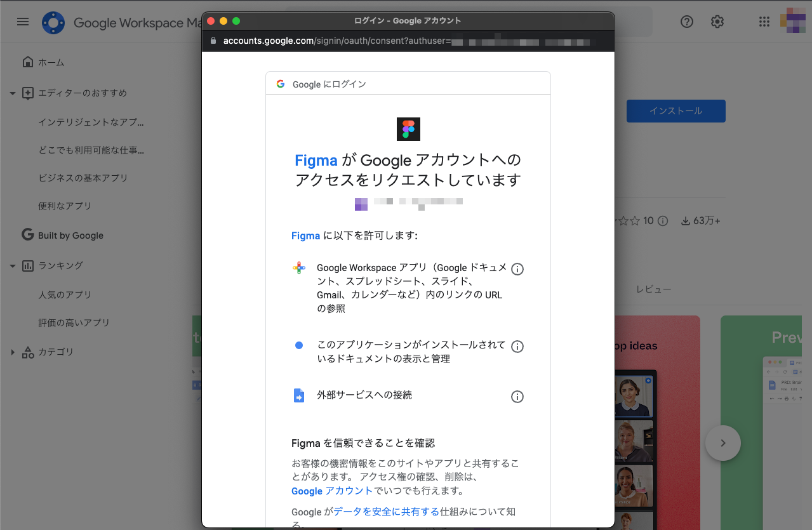Open Built by Google sidebar item
This screenshot has width=812, height=530.
click(70, 235)
